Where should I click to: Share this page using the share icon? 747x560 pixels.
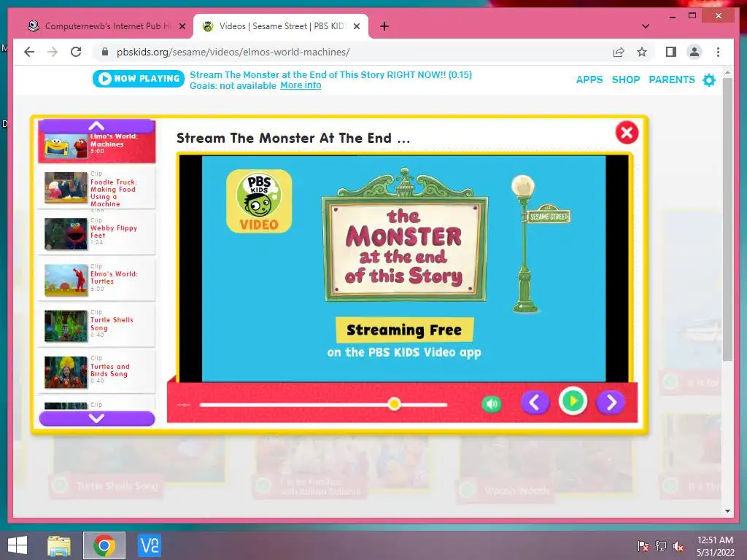[x=619, y=52]
